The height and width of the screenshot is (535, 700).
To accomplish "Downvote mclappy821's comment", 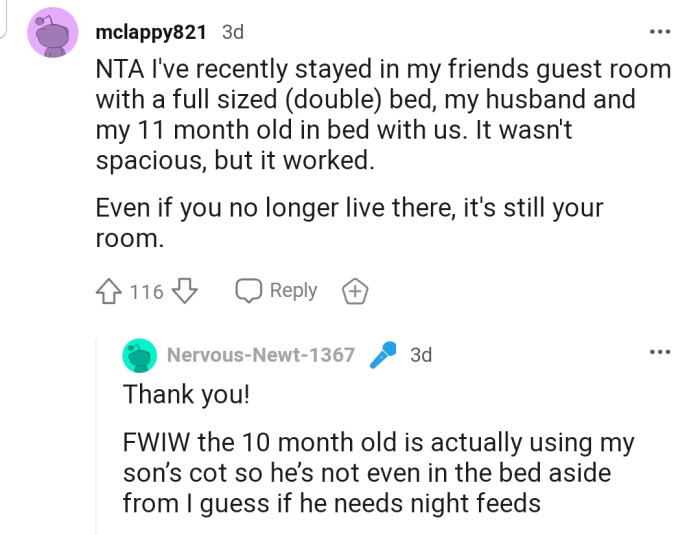I will tap(185, 292).
